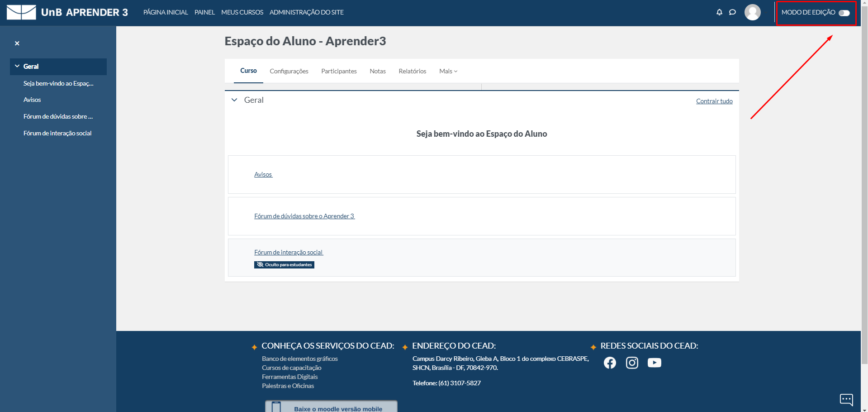Screen dimensions: 868x412
Task: Open the notifications bell icon
Action: click(x=719, y=12)
